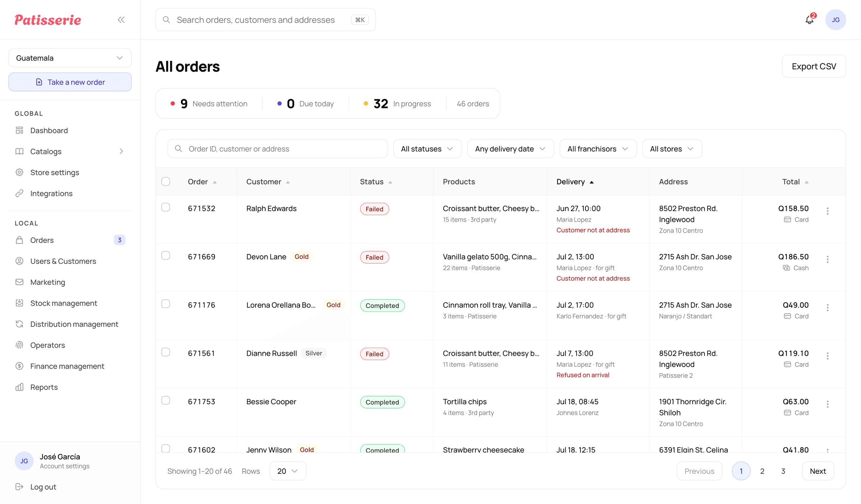Check the box for order 671669
Screen dimensions: 861x504
(x=165, y=255)
